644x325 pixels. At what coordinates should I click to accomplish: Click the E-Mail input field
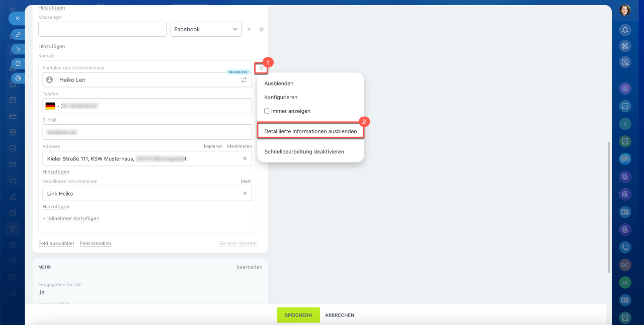pos(147,132)
